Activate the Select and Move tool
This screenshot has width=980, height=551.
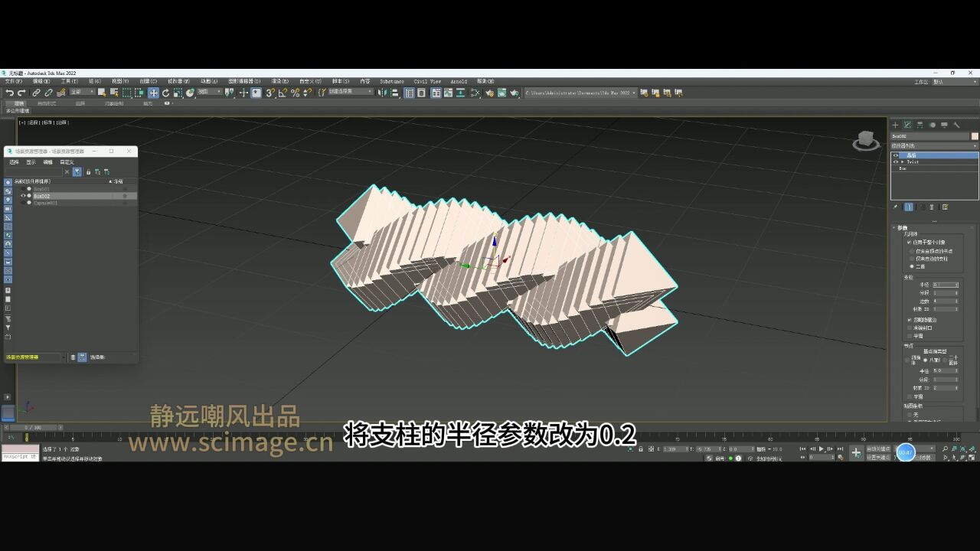click(x=153, y=93)
